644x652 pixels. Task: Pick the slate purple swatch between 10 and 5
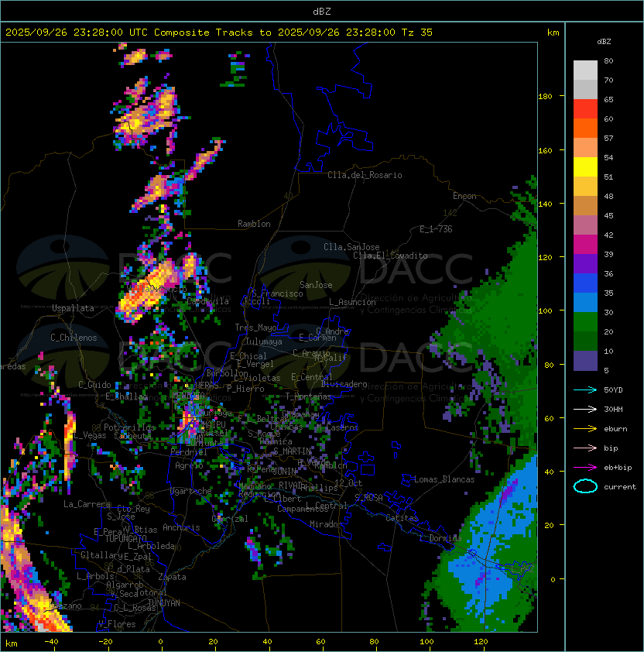585,361
